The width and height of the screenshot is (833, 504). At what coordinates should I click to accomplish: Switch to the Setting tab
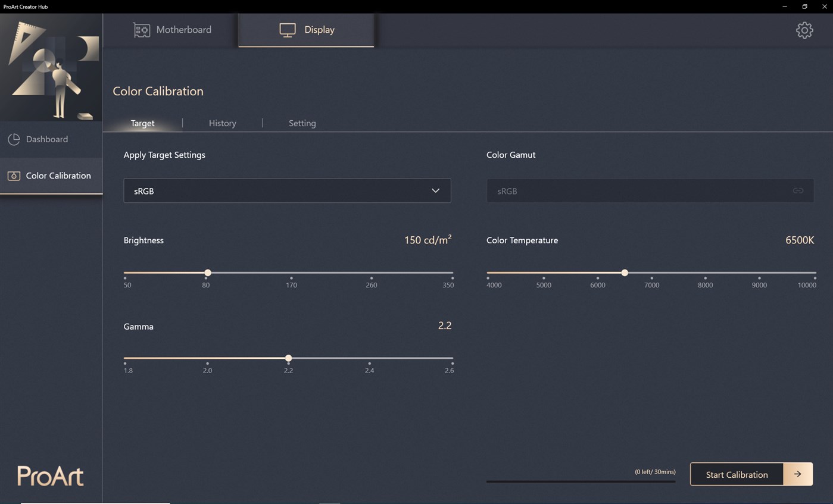302,123
